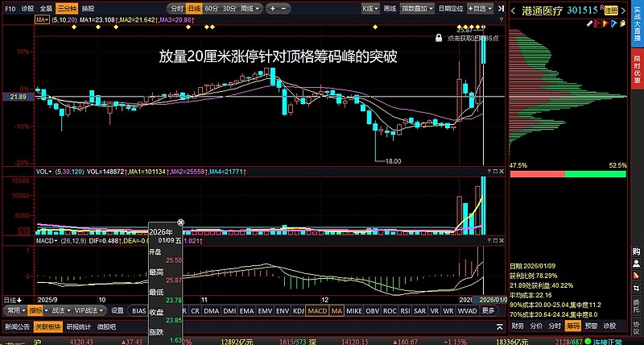Open the 周线 timeframe dropdown

pyautogui.click(x=250, y=8)
